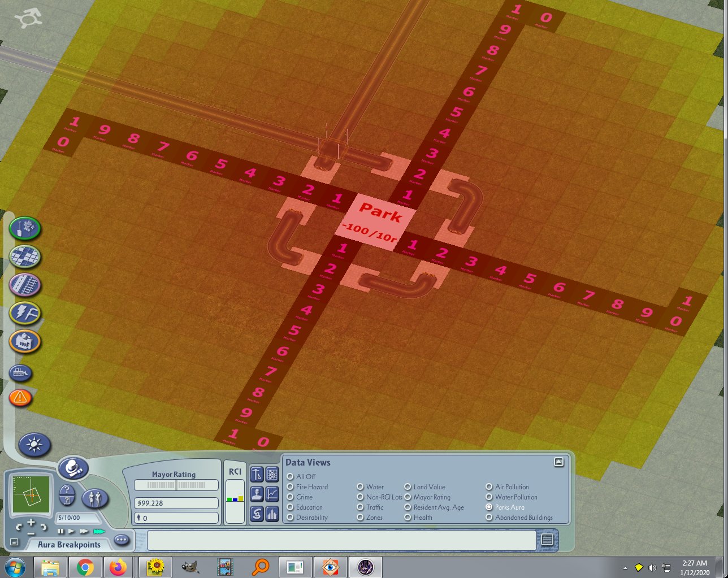The height and width of the screenshot is (578, 728).
Task: Open the Utilities tools button
Action: 25,312
